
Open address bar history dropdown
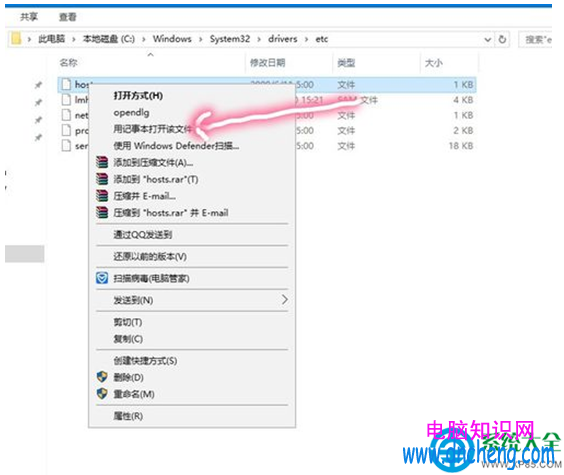click(x=488, y=39)
